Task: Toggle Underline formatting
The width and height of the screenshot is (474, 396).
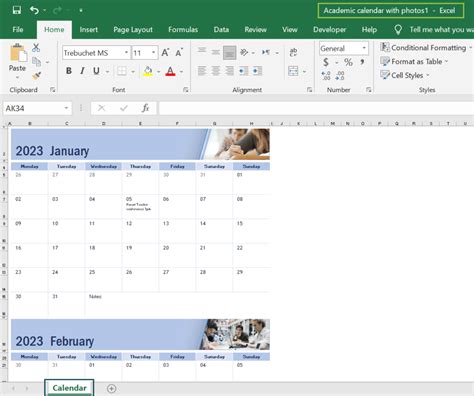Action: pyautogui.click(x=96, y=71)
